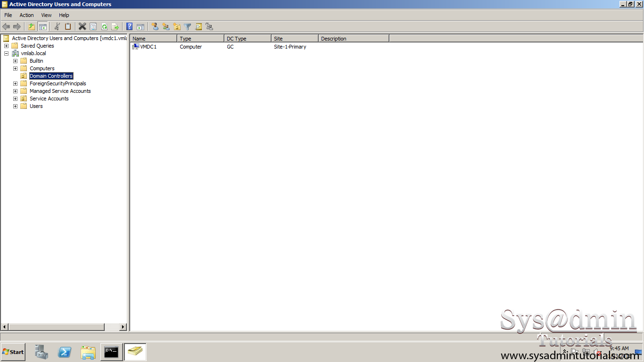Select the Builtin tree item
This screenshot has height=362, width=644.
click(x=36, y=61)
